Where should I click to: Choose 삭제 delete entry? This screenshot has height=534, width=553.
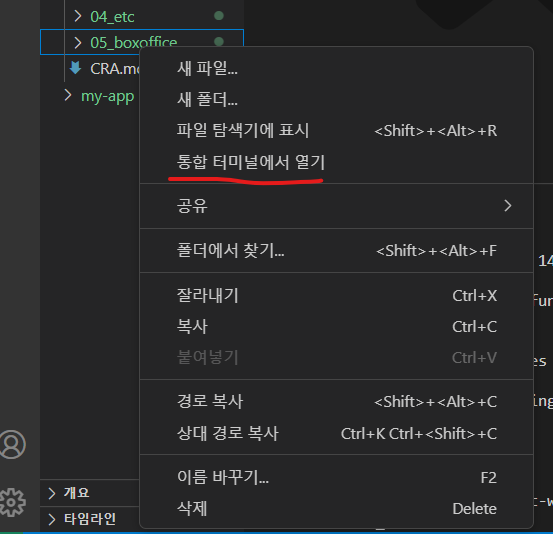336,509
